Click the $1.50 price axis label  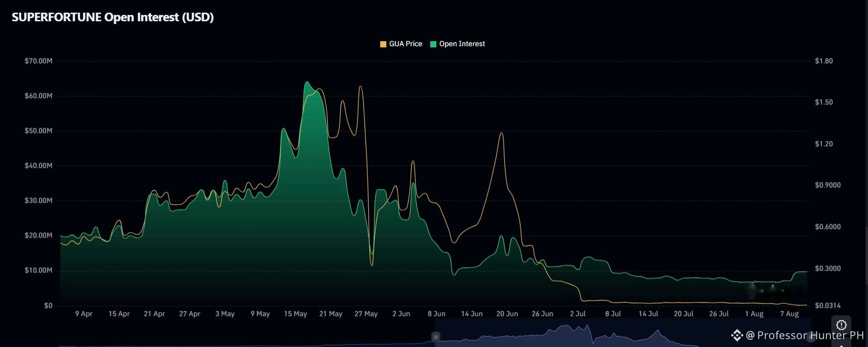[824, 102]
